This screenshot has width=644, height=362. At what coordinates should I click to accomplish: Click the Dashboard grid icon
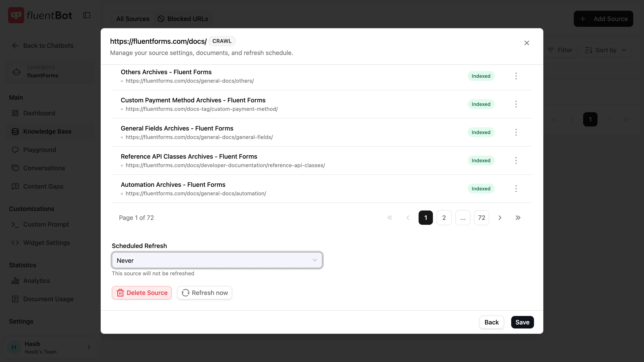(x=15, y=113)
